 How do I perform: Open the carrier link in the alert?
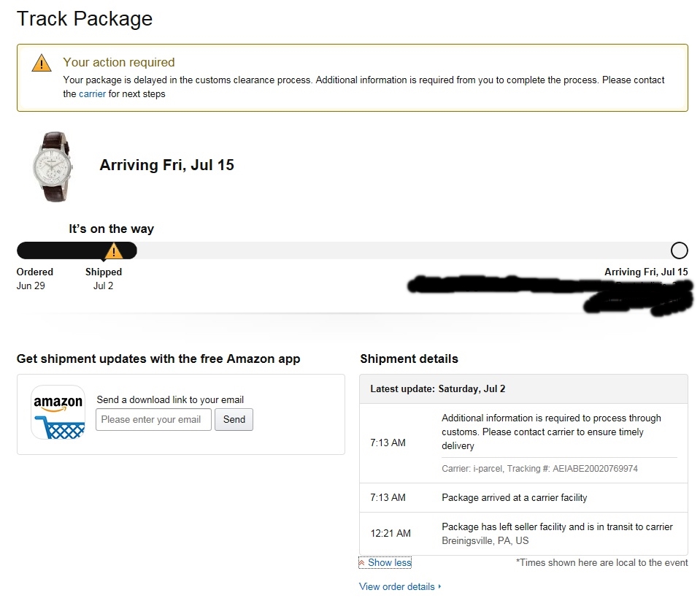[92, 94]
